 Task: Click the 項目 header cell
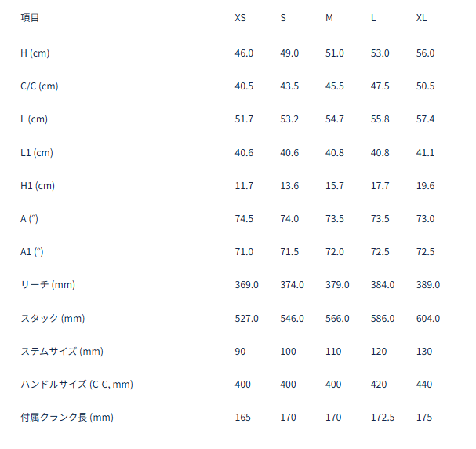[30, 18]
